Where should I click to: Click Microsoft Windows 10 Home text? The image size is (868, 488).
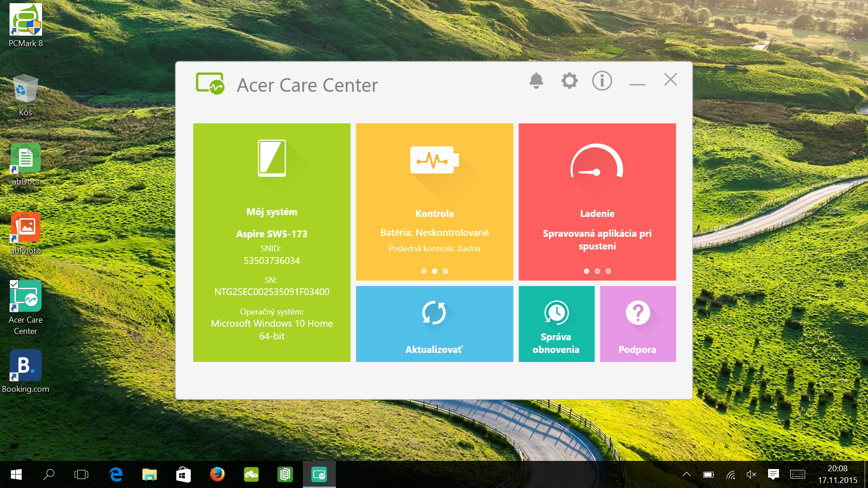coord(272,324)
